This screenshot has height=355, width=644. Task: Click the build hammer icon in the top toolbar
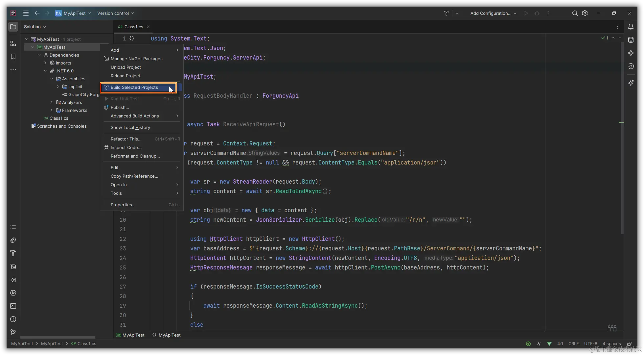point(446,13)
